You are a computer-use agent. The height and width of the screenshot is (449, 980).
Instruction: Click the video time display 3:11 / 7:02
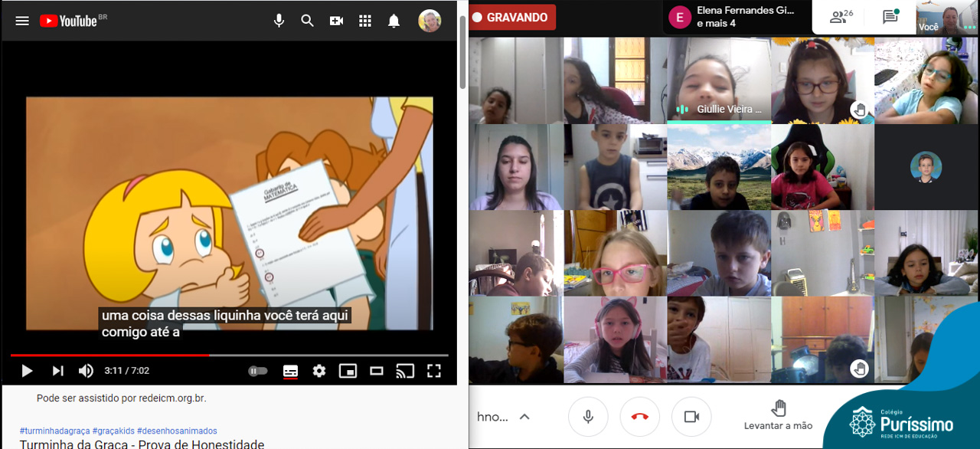[127, 371]
